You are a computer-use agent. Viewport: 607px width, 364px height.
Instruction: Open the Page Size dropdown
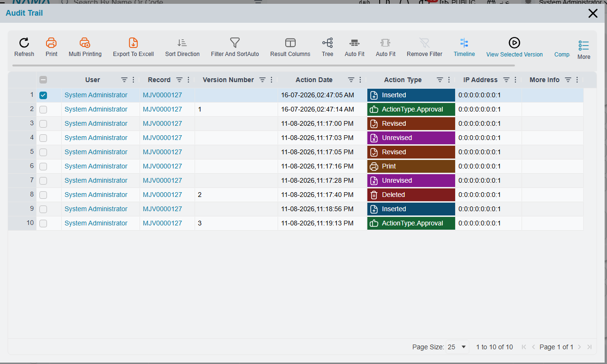[x=458, y=347]
